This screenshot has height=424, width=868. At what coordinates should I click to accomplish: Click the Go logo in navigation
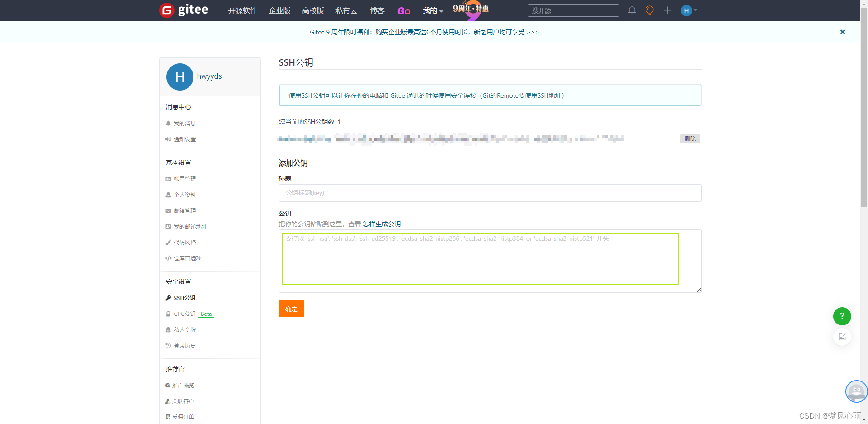coord(404,11)
